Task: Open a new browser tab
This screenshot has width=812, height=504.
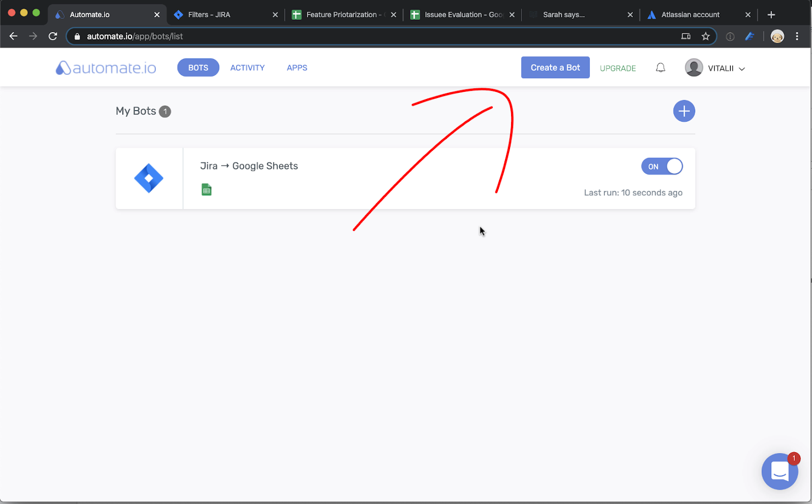Action: pyautogui.click(x=771, y=15)
